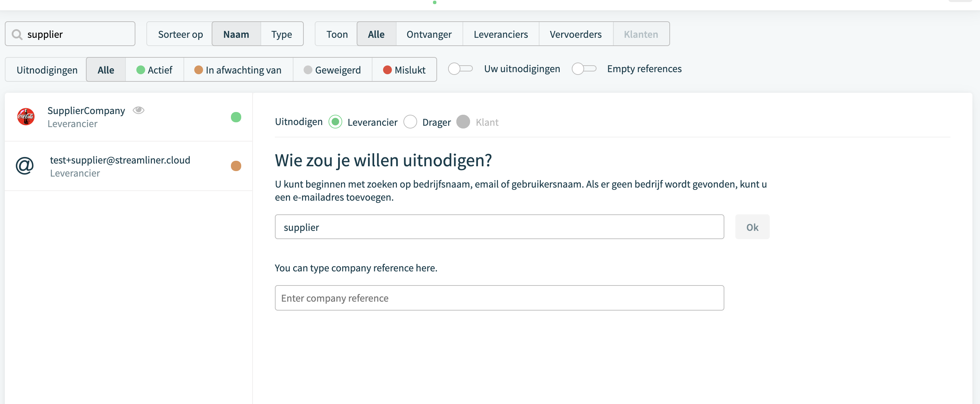This screenshot has width=980, height=404.
Task: Click the eye icon beside SupplierCompany
Action: pos(138,110)
